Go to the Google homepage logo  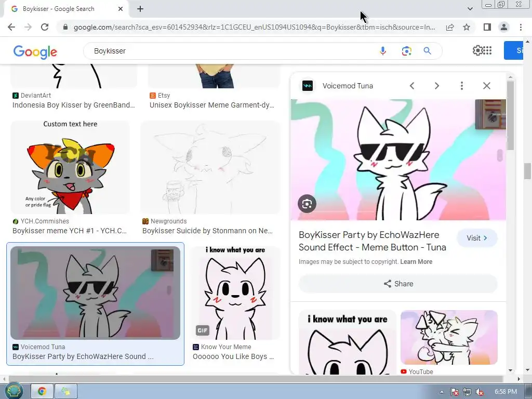point(35,52)
